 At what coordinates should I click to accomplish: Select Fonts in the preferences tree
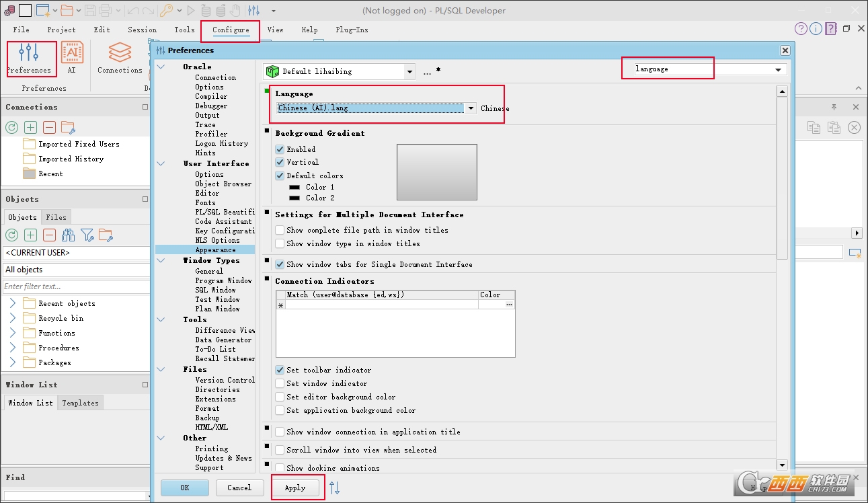206,202
